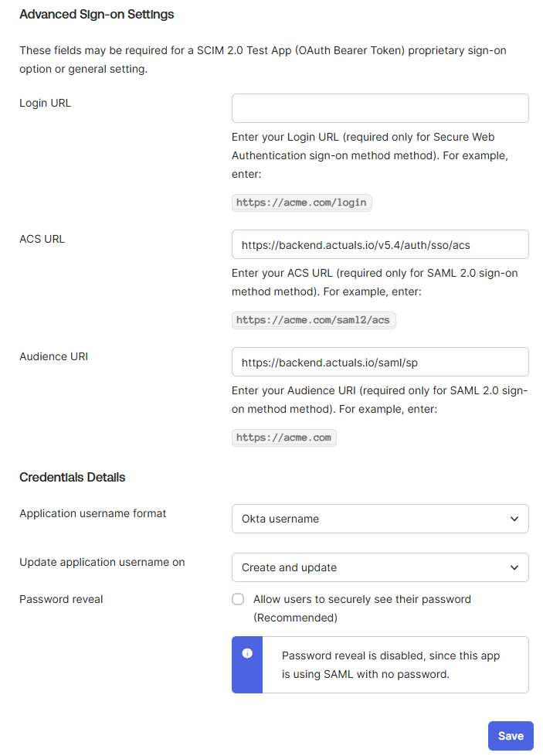Click chevron arrow on Okta username dropdown
Image resolution: width=543 pixels, height=756 pixels.
coord(514,519)
